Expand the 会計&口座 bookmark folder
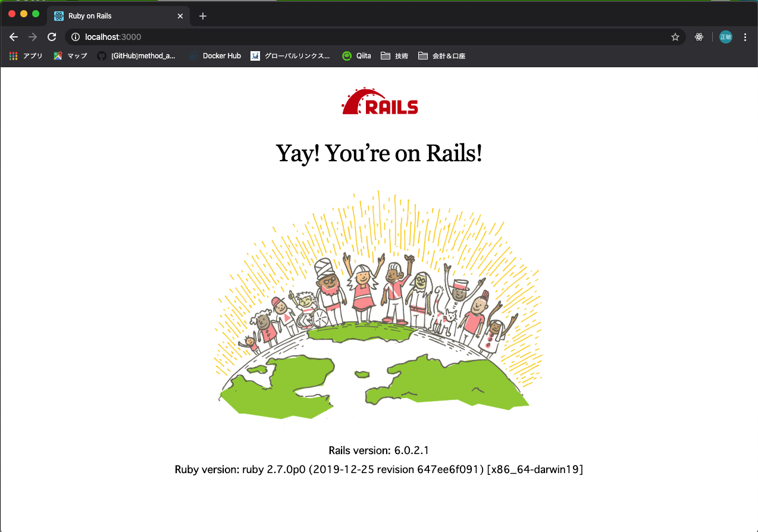This screenshot has height=532, width=758. point(441,56)
